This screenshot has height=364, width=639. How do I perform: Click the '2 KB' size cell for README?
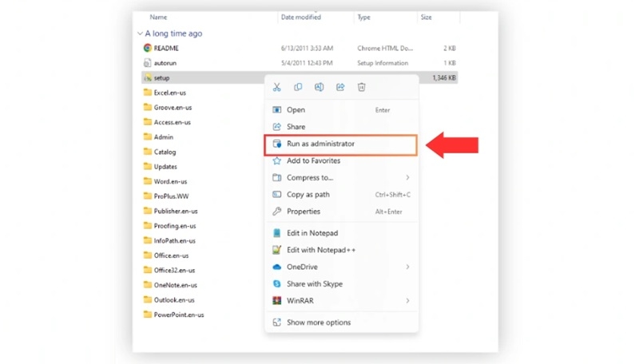pyautogui.click(x=450, y=48)
